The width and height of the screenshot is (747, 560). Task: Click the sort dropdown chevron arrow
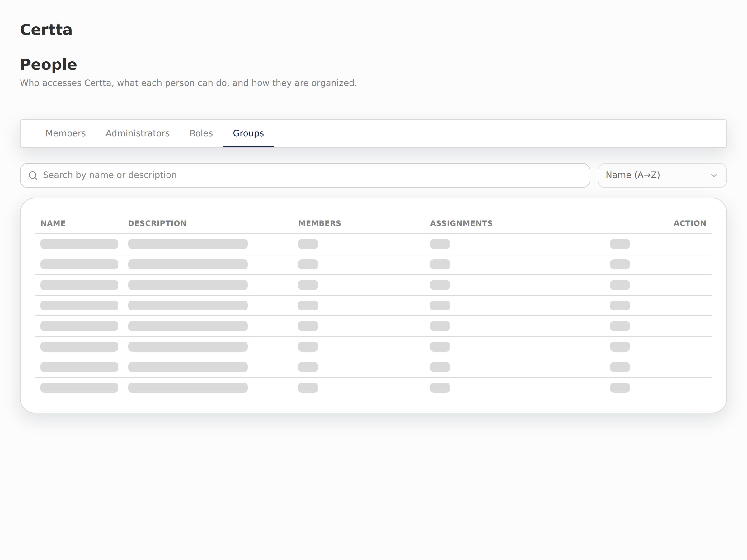click(x=714, y=175)
